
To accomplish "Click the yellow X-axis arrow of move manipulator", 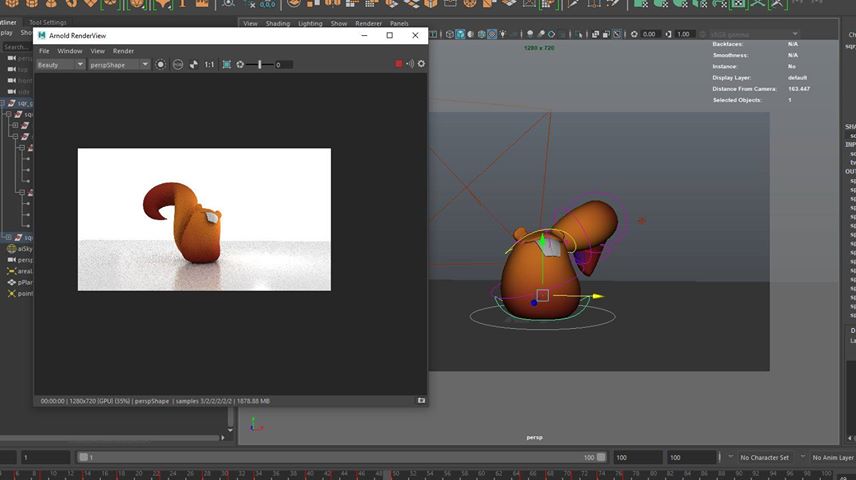I will tap(598, 297).
